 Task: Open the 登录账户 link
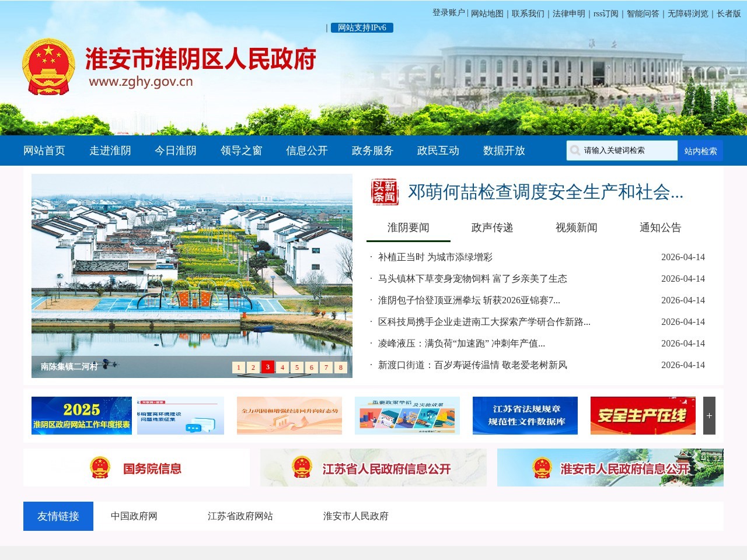(449, 12)
